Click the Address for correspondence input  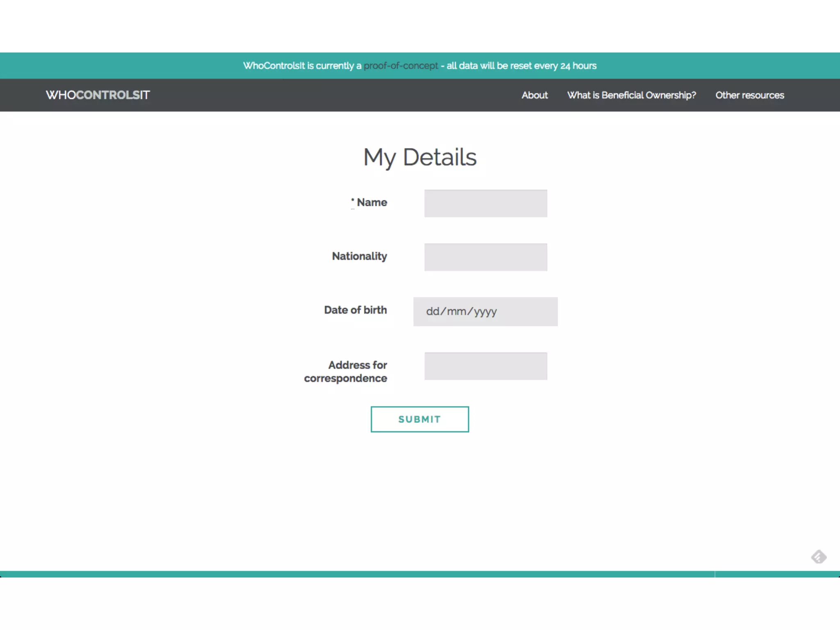click(485, 366)
